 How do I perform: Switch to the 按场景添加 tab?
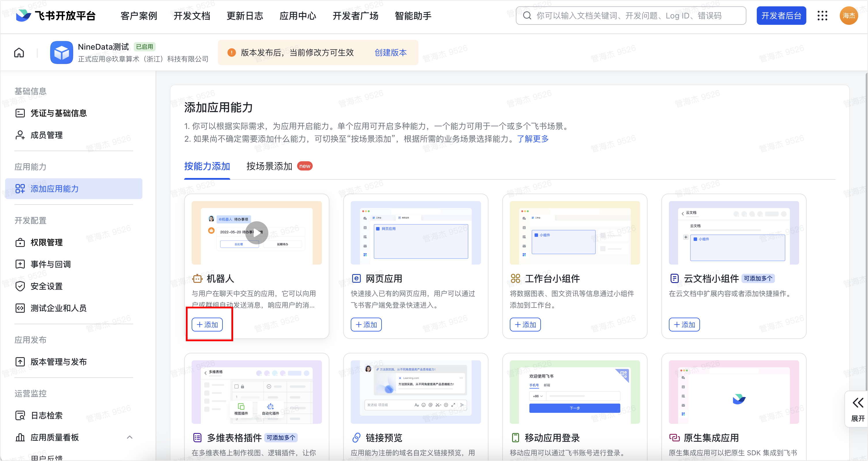pyautogui.click(x=269, y=166)
